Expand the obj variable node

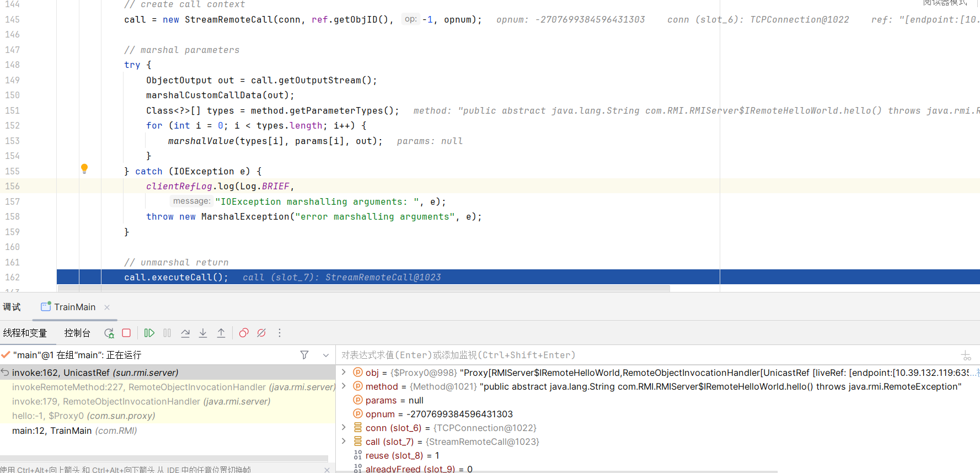344,372
